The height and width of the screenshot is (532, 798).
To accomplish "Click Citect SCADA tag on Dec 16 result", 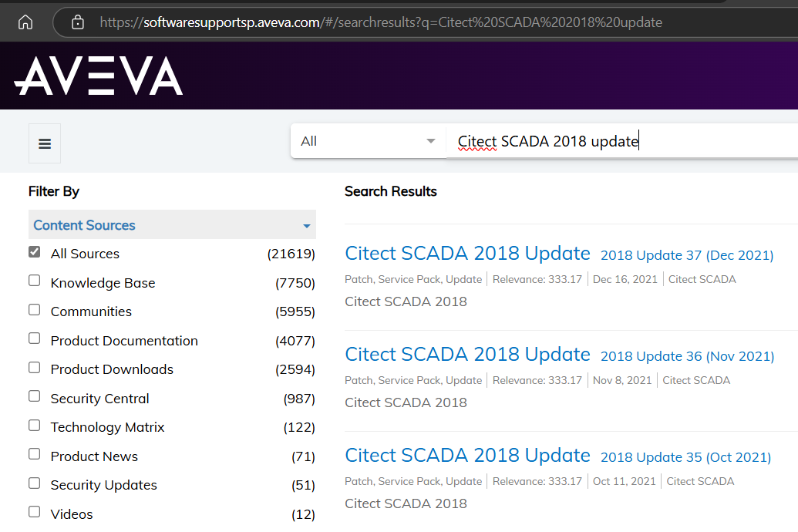I will coord(702,279).
